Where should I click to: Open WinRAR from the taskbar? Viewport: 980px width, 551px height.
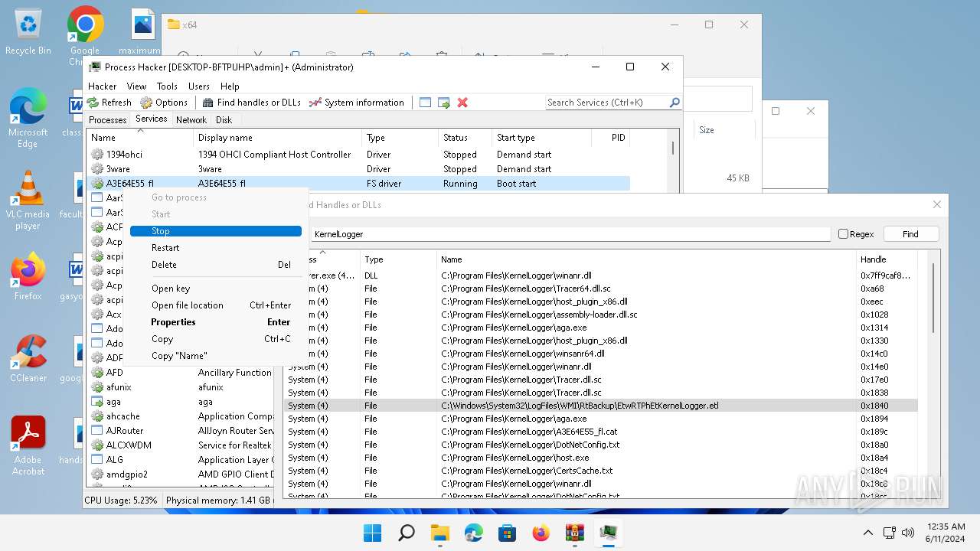click(575, 533)
